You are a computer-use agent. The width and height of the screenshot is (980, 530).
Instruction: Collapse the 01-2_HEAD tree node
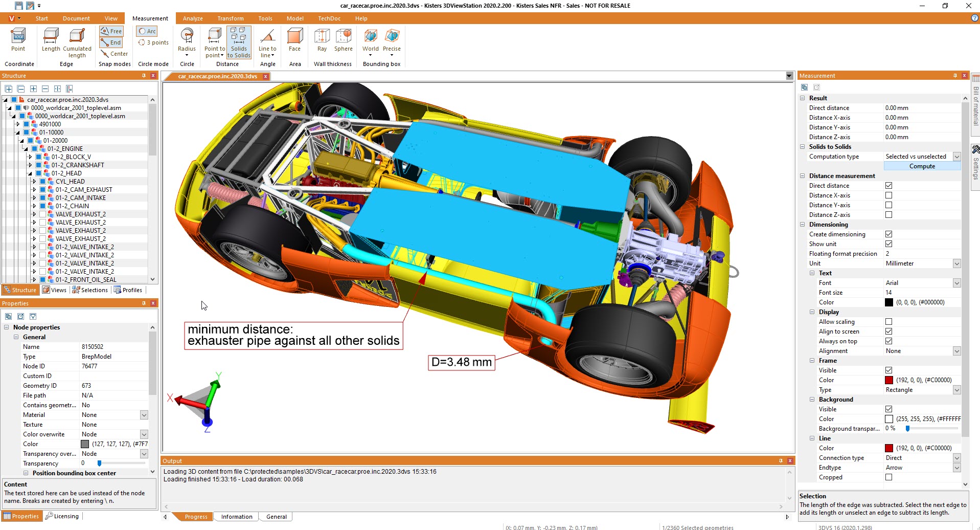[x=30, y=173]
